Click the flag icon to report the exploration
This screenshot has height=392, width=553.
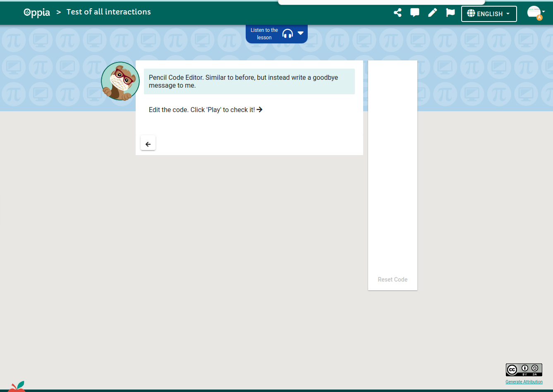450,13
